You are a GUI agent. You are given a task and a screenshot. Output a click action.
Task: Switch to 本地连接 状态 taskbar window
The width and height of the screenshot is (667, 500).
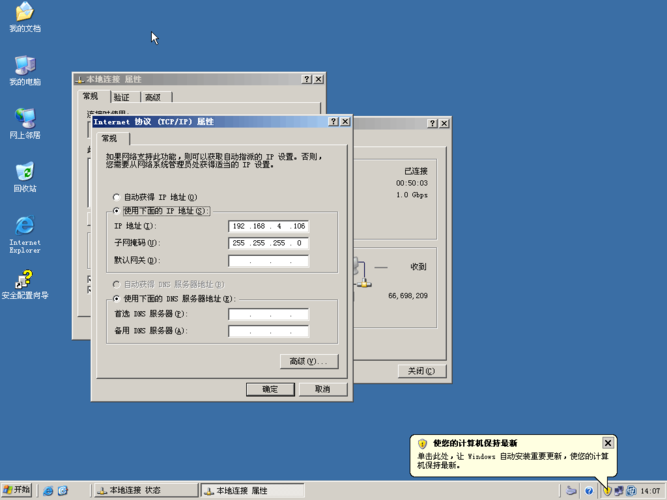coord(146,491)
